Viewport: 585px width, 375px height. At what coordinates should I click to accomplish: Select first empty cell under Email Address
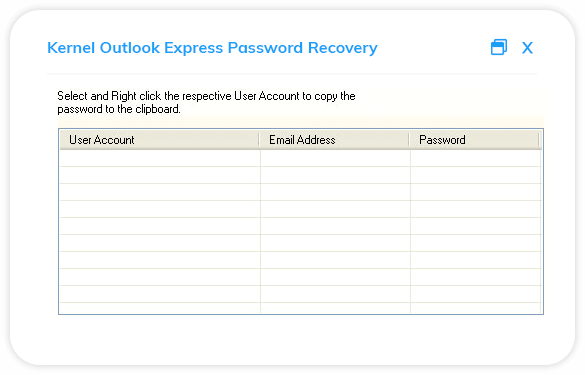pyautogui.click(x=335, y=158)
